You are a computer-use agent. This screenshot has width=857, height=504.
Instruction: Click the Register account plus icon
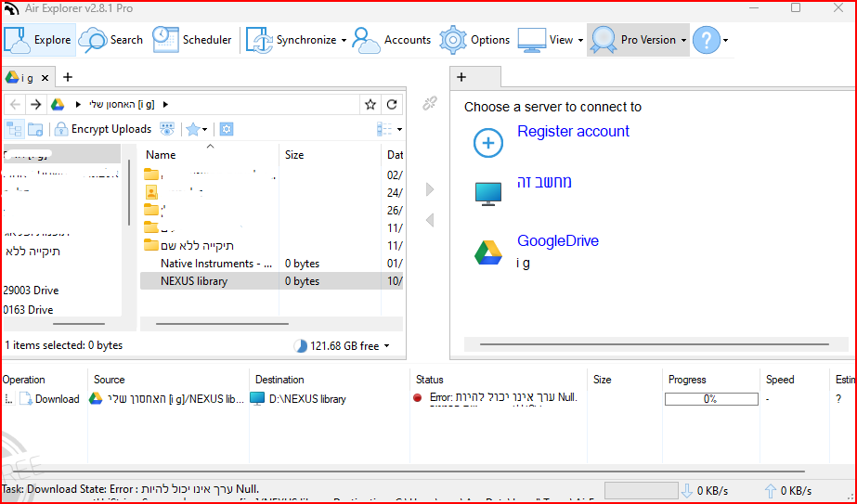(x=488, y=143)
